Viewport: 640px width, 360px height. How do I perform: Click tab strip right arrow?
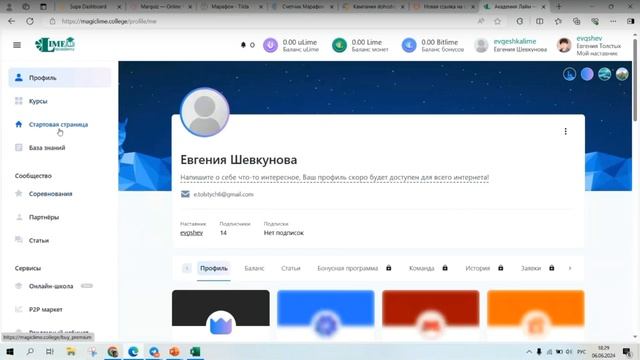coord(570,268)
